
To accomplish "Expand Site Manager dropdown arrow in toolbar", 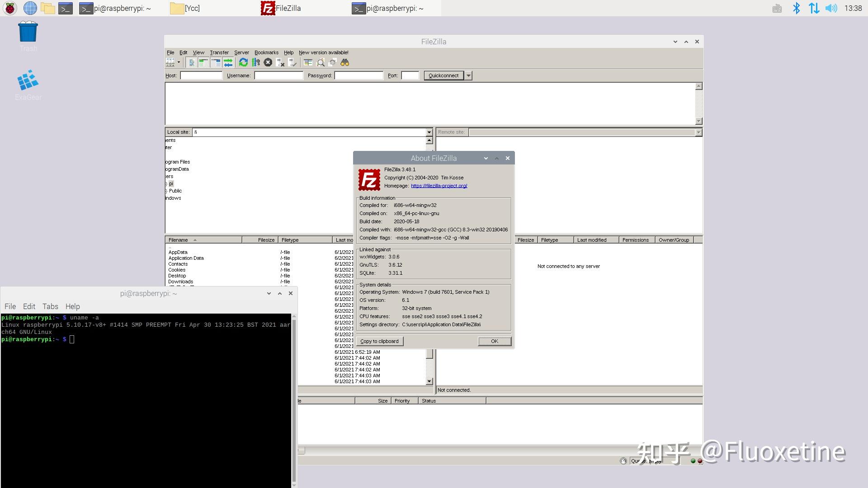I will click(x=179, y=62).
